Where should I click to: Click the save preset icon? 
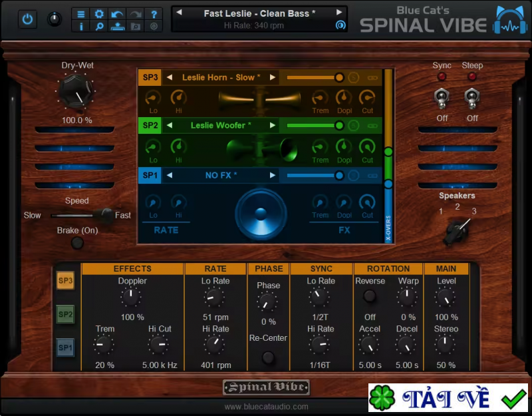(x=116, y=27)
